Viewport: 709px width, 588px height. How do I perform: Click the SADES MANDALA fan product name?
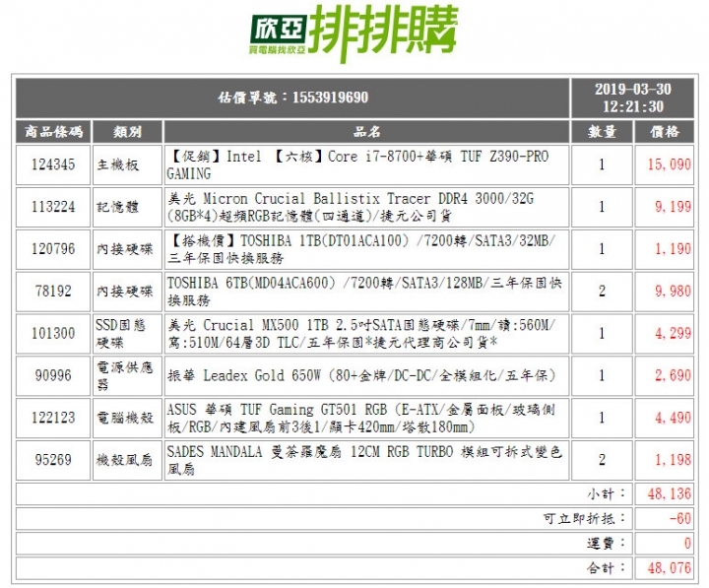tap(364, 460)
